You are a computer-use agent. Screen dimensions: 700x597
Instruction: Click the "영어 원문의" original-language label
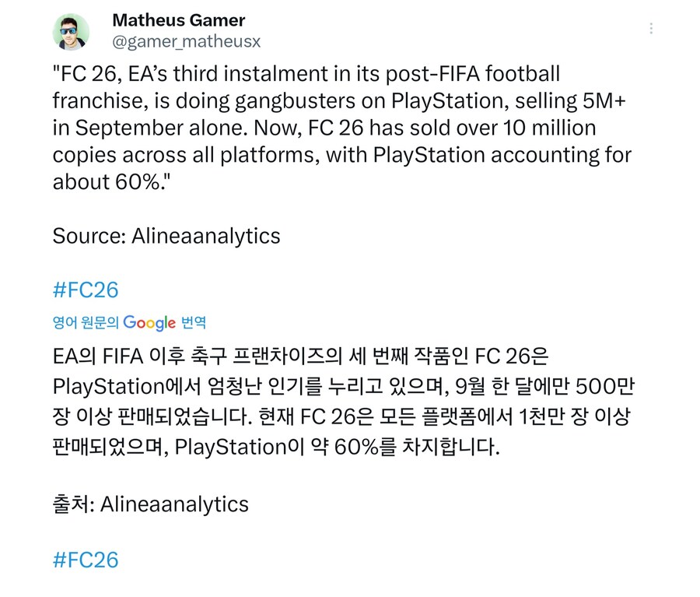pos(86,322)
